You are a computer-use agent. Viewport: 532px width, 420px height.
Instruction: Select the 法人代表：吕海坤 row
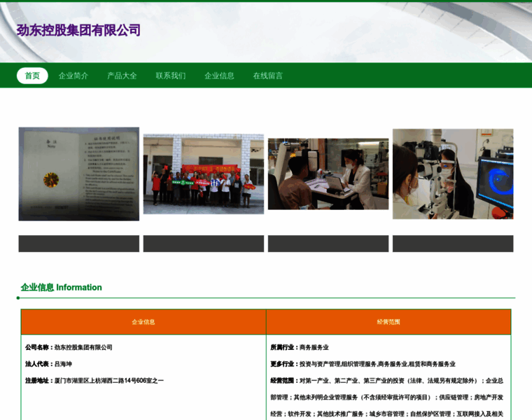click(x=48, y=364)
